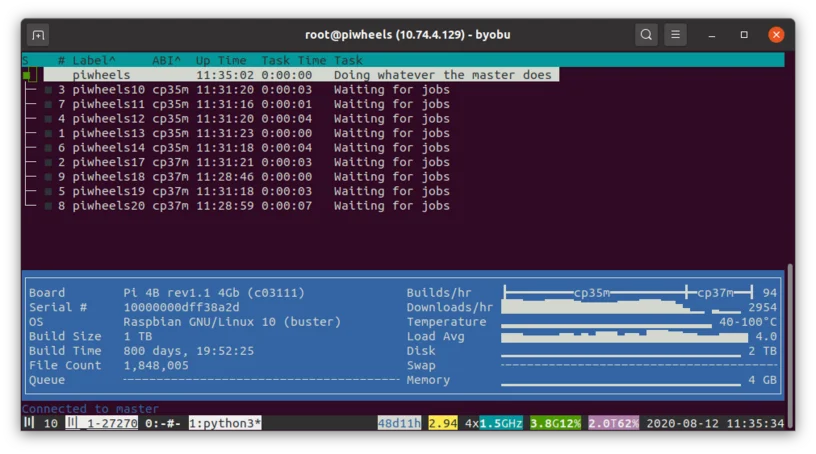Close the terminal with the orange X button
Screen dimensions: 816x454
coord(776,35)
